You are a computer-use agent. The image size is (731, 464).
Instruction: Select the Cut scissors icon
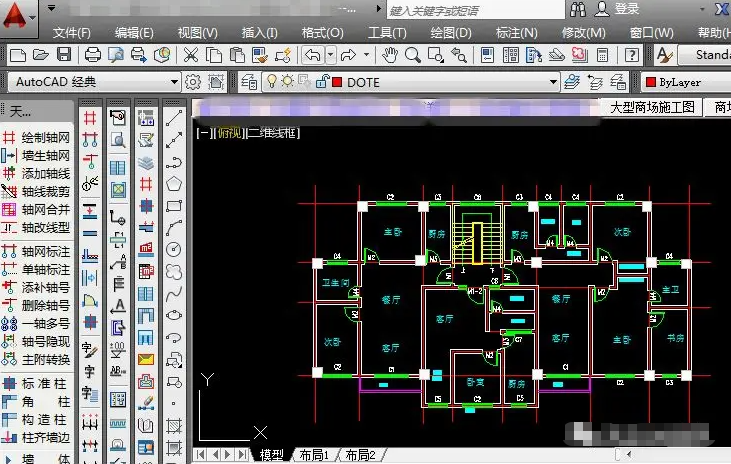(190, 54)
